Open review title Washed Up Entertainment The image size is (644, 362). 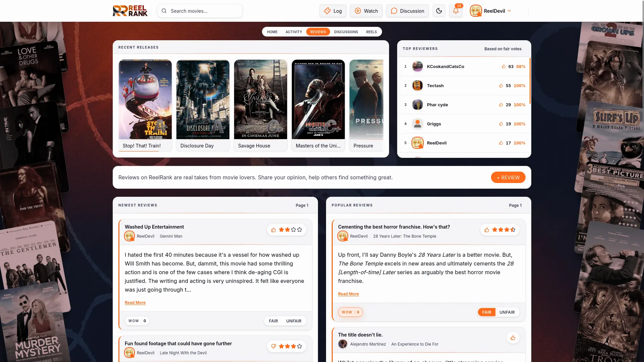coord(154,227)
